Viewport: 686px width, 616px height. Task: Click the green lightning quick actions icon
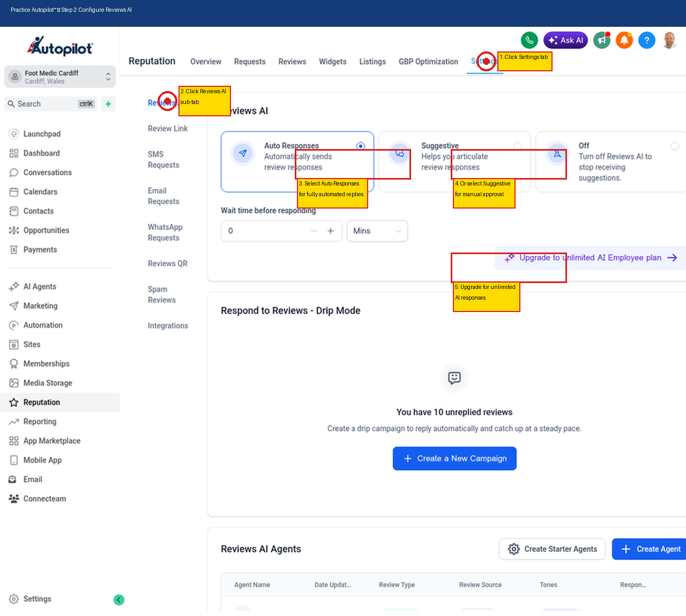tap(108, 104)
